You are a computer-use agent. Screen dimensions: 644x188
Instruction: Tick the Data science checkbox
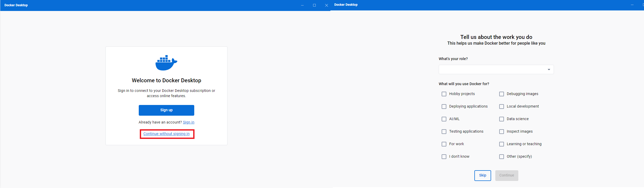tap(502, 119)
